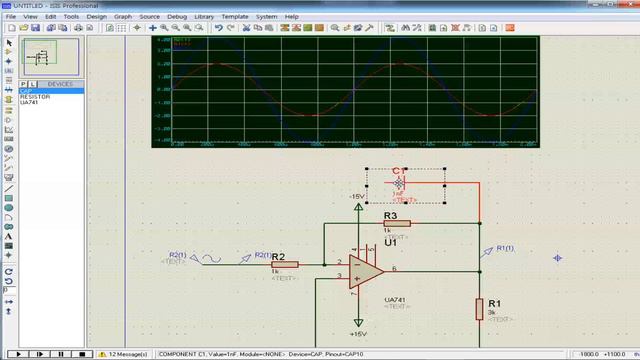640x360 pixels.
Task: Toggle the grid display icon
Action: pos(122,28)
